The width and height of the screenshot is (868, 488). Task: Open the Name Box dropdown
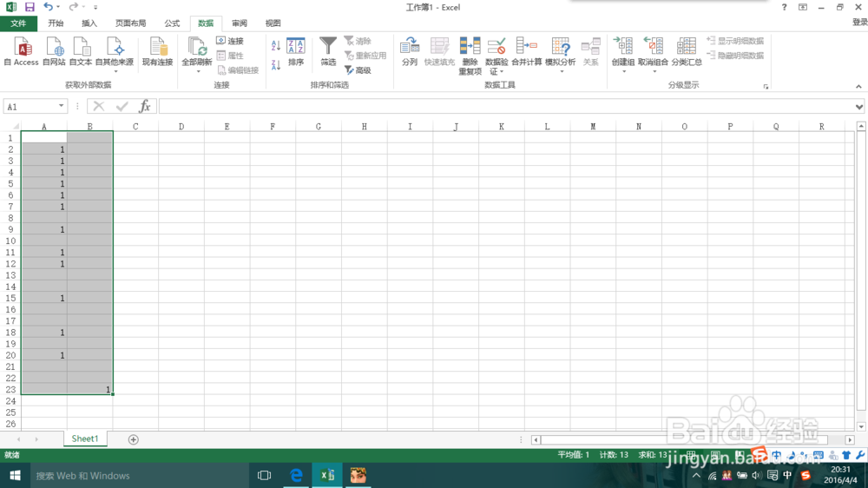(x=61, y=106)
